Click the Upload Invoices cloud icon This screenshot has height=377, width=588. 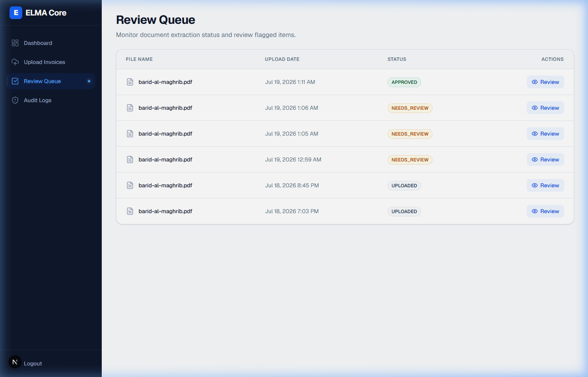point(15,62)
